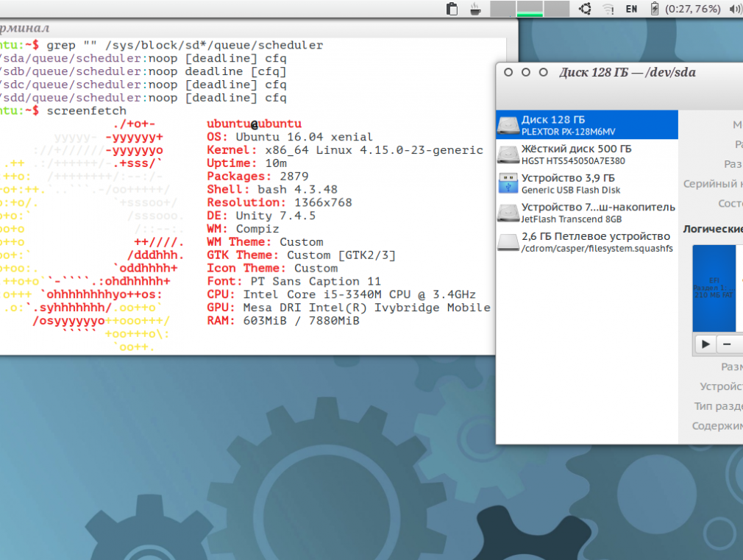Delete the selected partition using minus button
This screenshot has width=743, height=560.
click(x=728, y=344)
